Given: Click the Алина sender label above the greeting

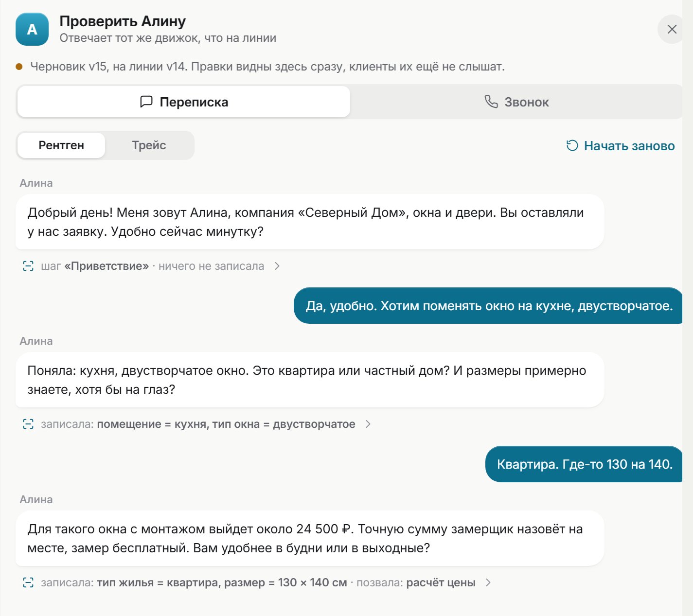Looking at the screenshot, I should point(36,183).
